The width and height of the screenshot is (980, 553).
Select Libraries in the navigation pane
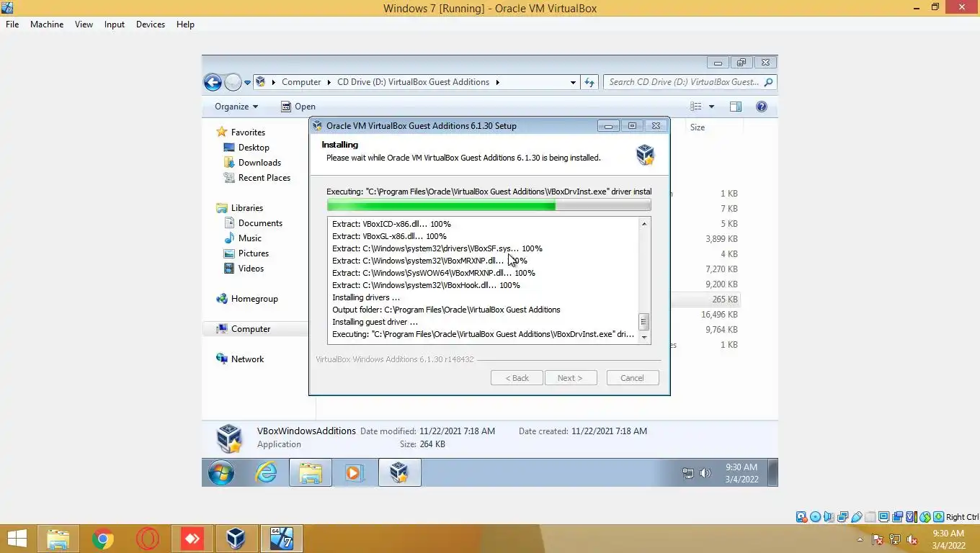pos(247,208)
